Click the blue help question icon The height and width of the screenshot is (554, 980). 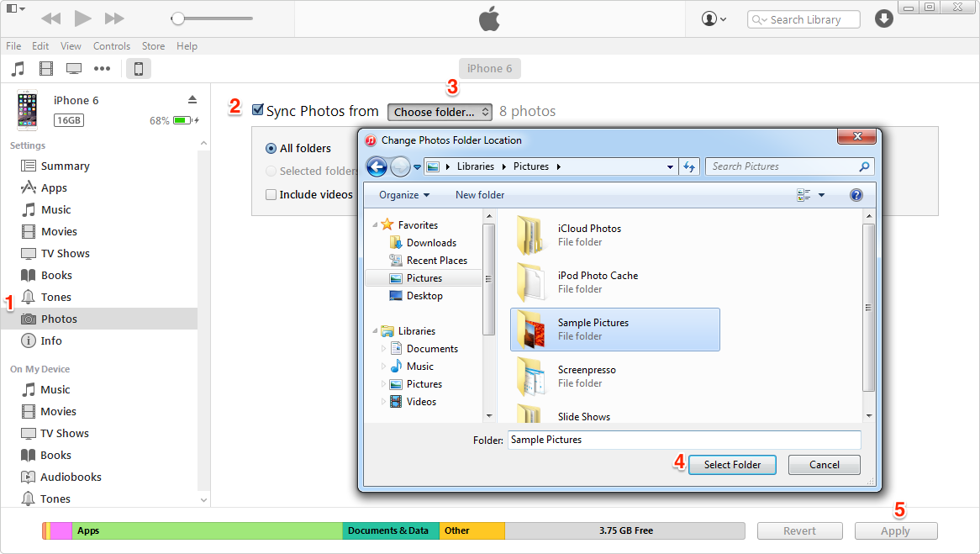tap(856, 195)
